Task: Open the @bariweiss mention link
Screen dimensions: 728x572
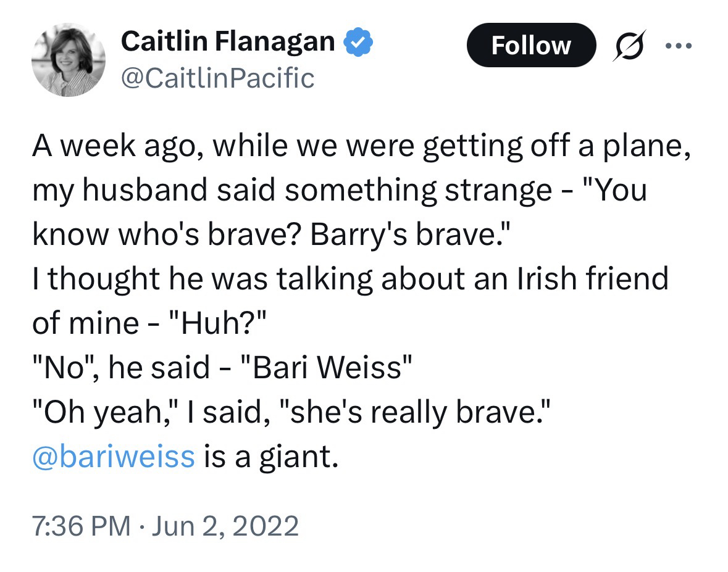Action: point(114,458)
